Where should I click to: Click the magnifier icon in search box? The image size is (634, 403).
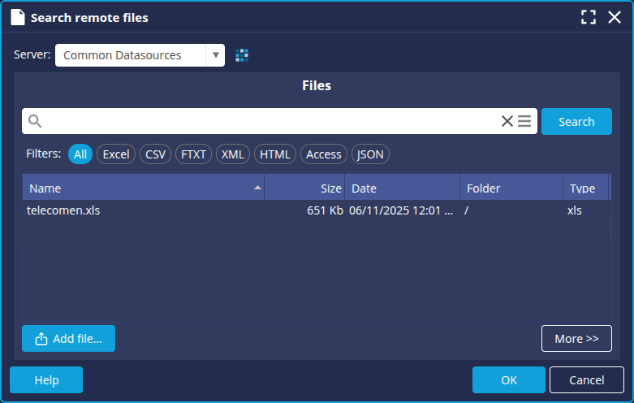pos(35,121)
